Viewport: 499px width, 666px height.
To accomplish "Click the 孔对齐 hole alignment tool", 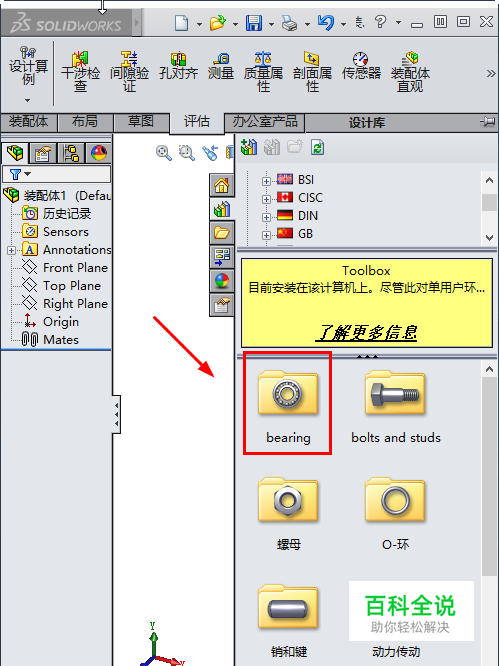I will click(178, 66).
